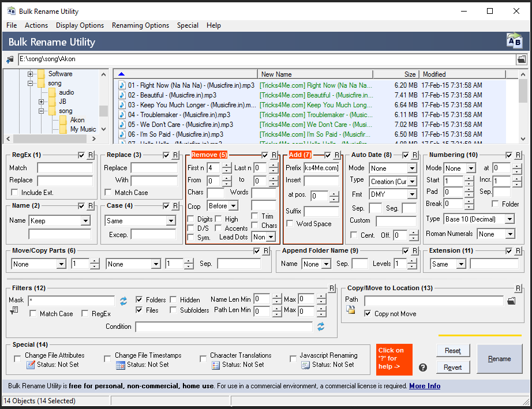The height and width of the screenshot is (409, 532).
Task: Click the R reset button for Extension (11)
Action: tap(518, 251)
